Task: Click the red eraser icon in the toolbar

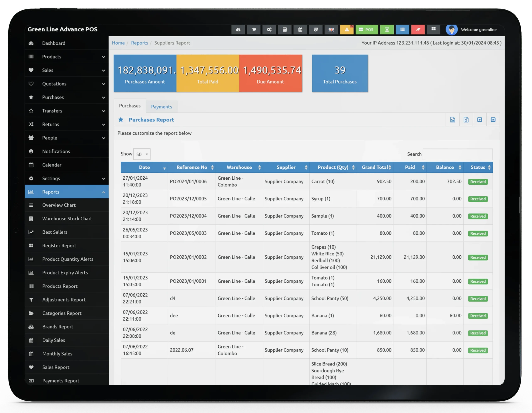Action: coord(418,29)
